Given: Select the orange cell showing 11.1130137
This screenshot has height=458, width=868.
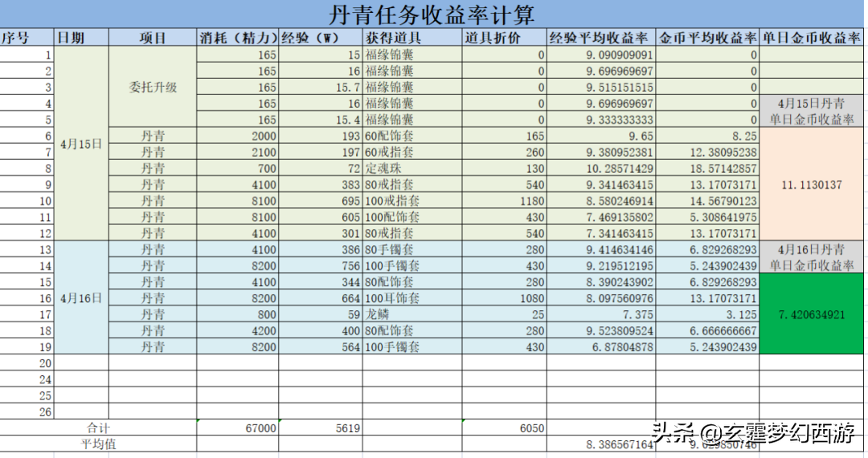Looking at the screenshot, I should point(812,184).
